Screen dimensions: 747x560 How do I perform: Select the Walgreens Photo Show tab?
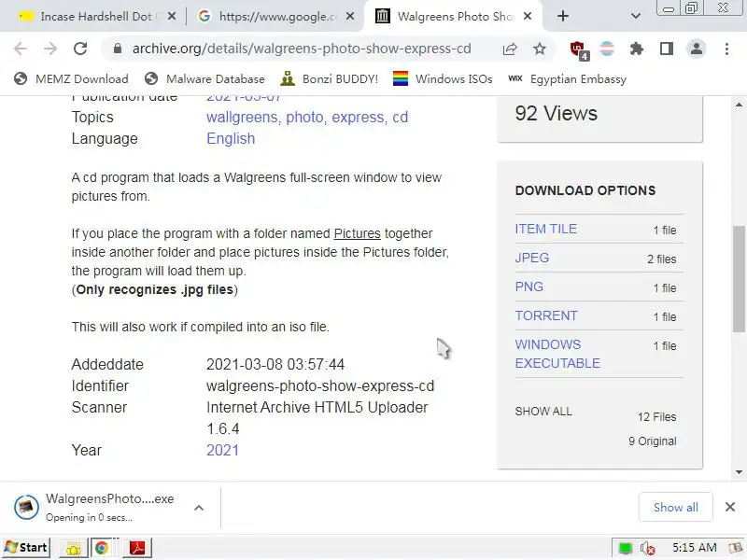[x=455, y=16]
